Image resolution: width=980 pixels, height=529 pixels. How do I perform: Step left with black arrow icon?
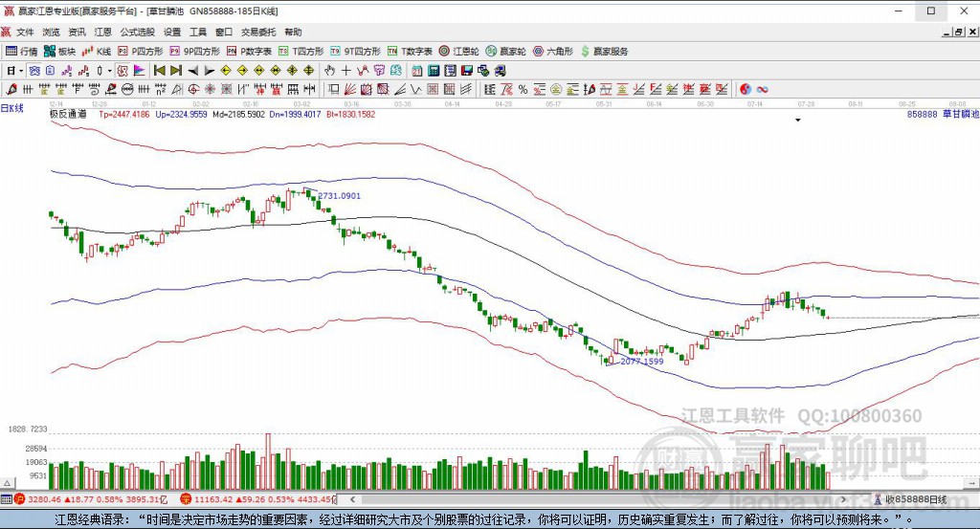pyautogui.click(x=193, y=71)
